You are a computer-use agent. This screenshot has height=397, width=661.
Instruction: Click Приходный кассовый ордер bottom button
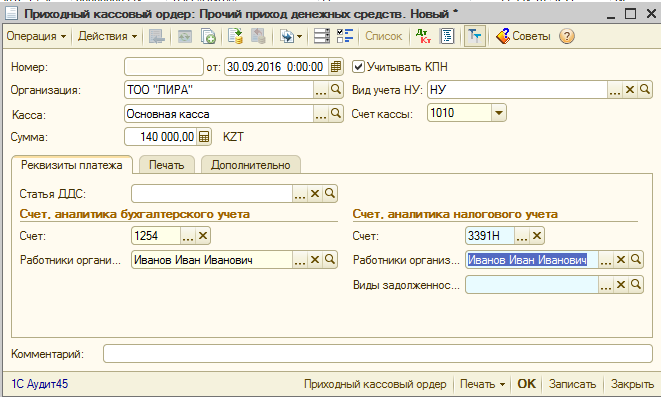375,384
